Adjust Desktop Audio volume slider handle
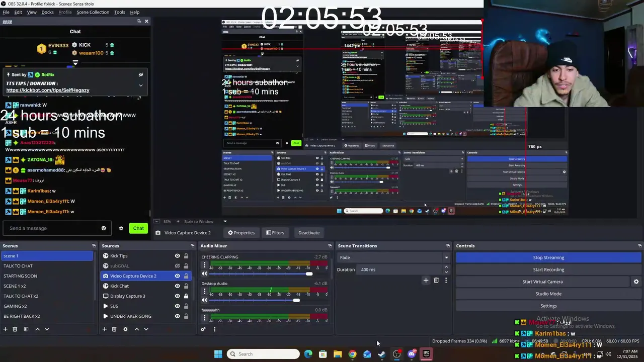Screen dimensions: 644x362 click(x=296, y=300)
